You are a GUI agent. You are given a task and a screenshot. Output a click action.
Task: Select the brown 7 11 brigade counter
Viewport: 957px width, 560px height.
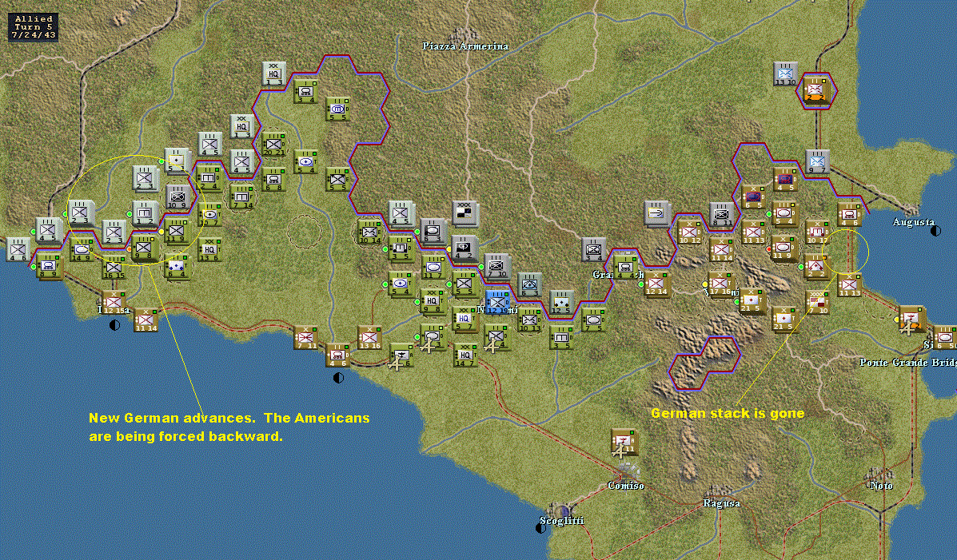306,337
